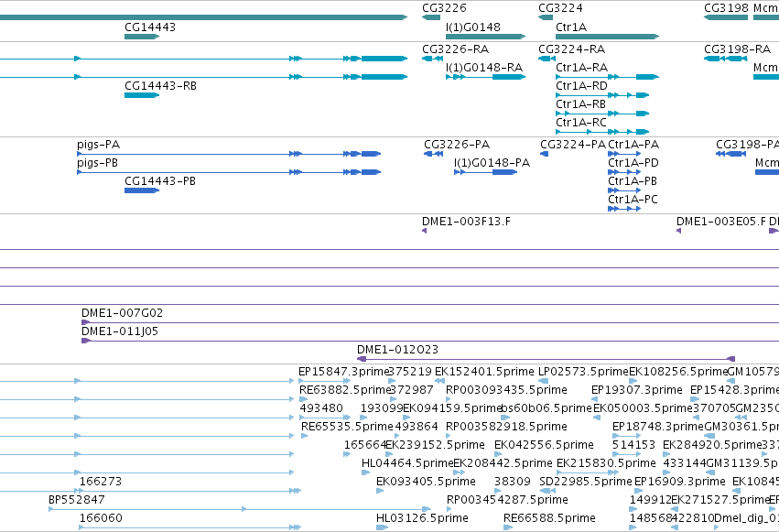The width and height of the screenshot is (779, 532).
Task: Select the CG3224-PA protein label
Action: coord(572,145)
